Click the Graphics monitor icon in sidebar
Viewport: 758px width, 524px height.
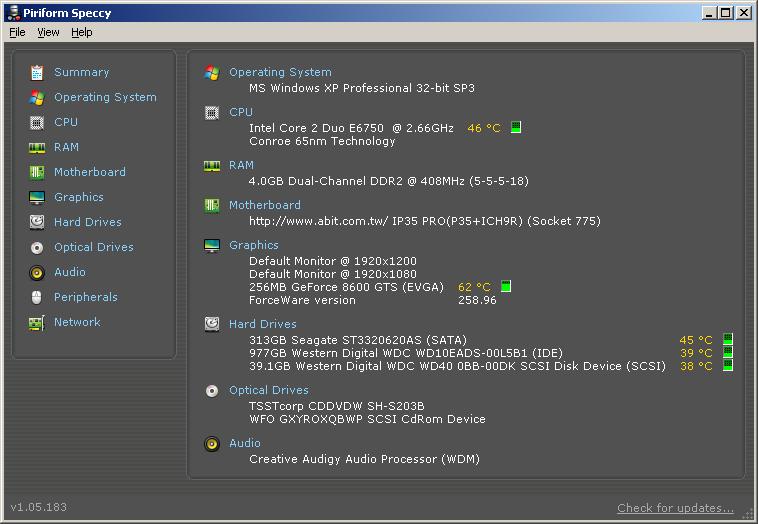[37, 198]
